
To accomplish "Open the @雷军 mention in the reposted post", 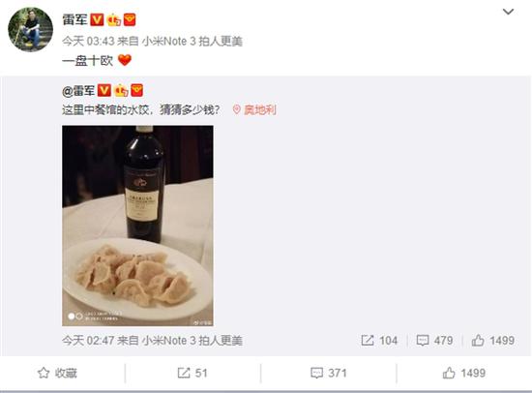I will pos(78,91).
